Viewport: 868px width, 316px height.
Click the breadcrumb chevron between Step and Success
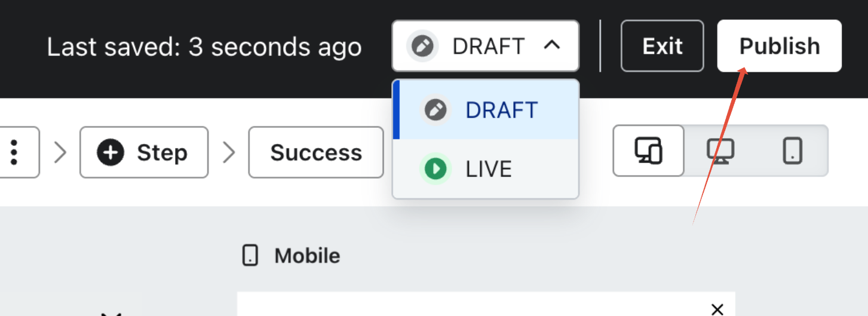(x=229, y=153)
